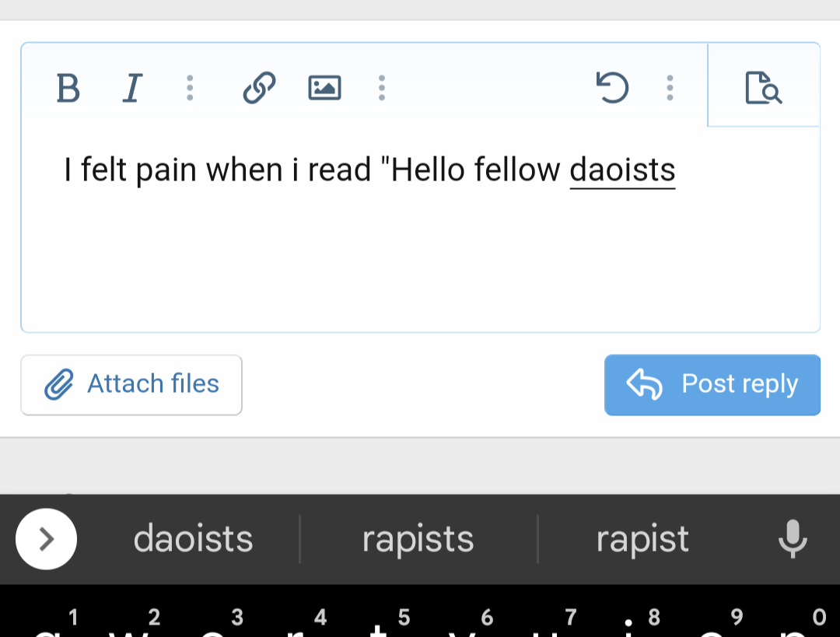Insert an image into the reply
840x637 pixels.
(x=324, y=88)
